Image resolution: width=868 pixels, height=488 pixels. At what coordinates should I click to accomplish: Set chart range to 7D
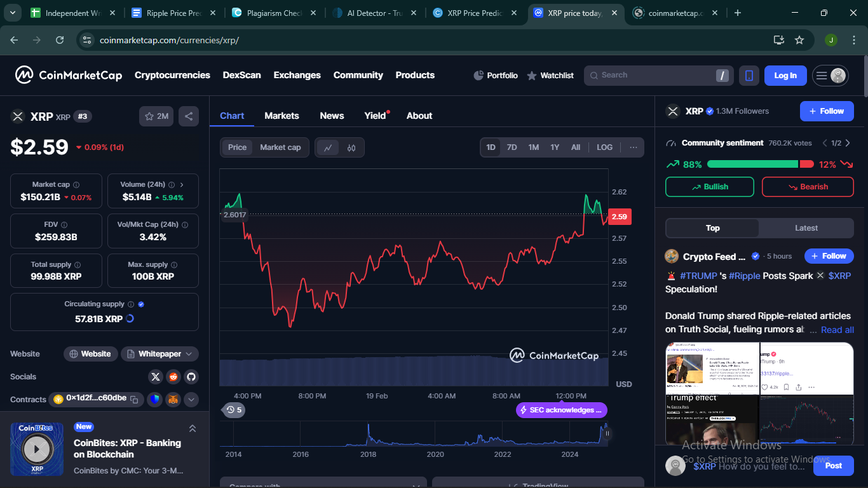click(x=512, y=147)
